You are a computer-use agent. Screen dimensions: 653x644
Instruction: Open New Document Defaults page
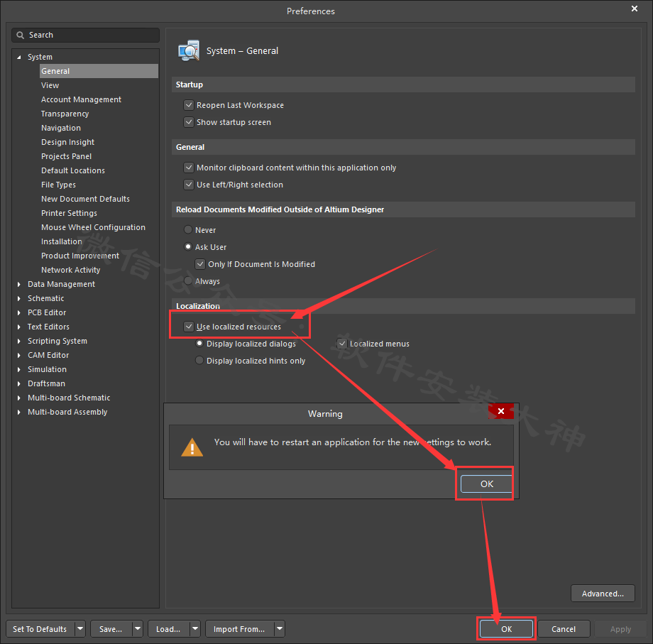(85, 198)
